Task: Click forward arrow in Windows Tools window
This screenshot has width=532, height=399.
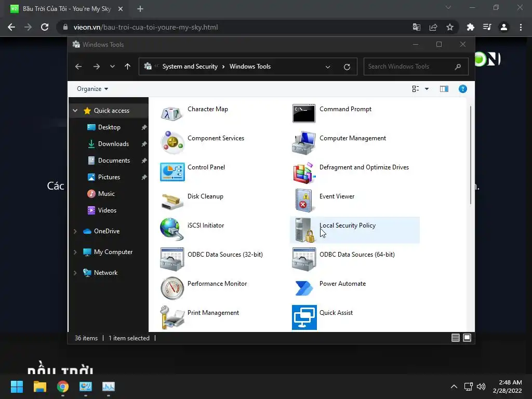Action: [97, 66]
